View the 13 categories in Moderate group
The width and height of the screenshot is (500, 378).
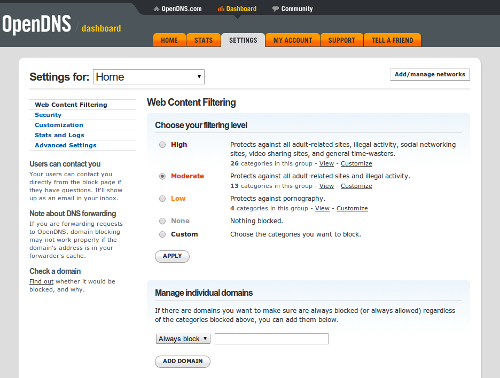[326, 186]
